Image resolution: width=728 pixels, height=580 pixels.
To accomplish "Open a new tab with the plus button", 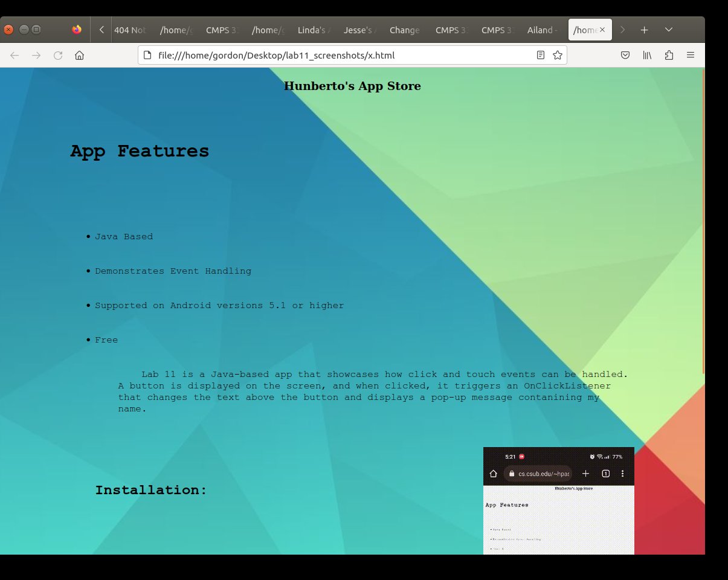I will 645,30.
